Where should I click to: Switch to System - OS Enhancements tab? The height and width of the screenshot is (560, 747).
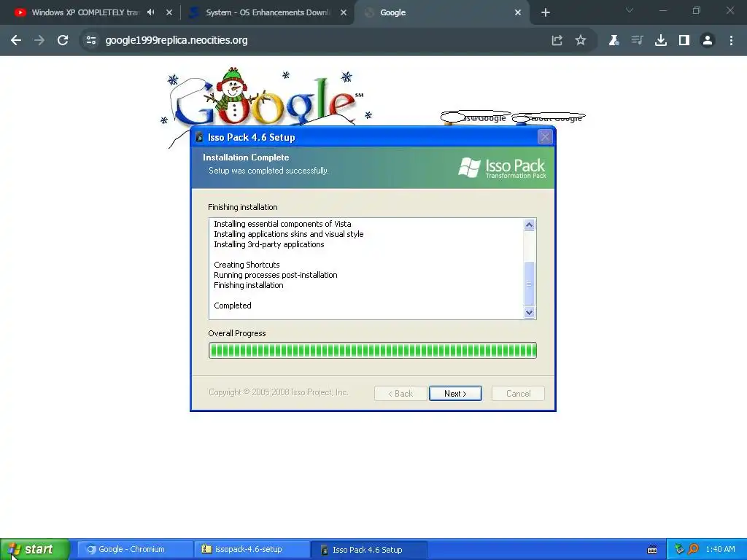pos(267,12)
